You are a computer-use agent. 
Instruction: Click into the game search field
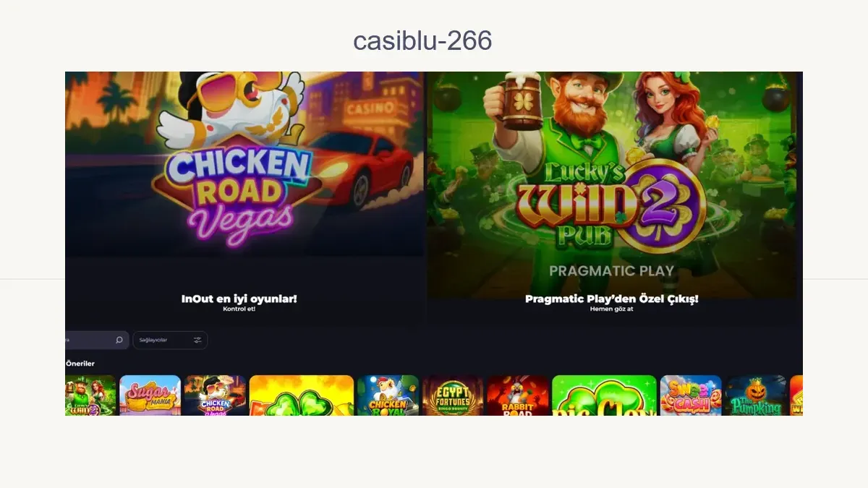coord(97,340)
